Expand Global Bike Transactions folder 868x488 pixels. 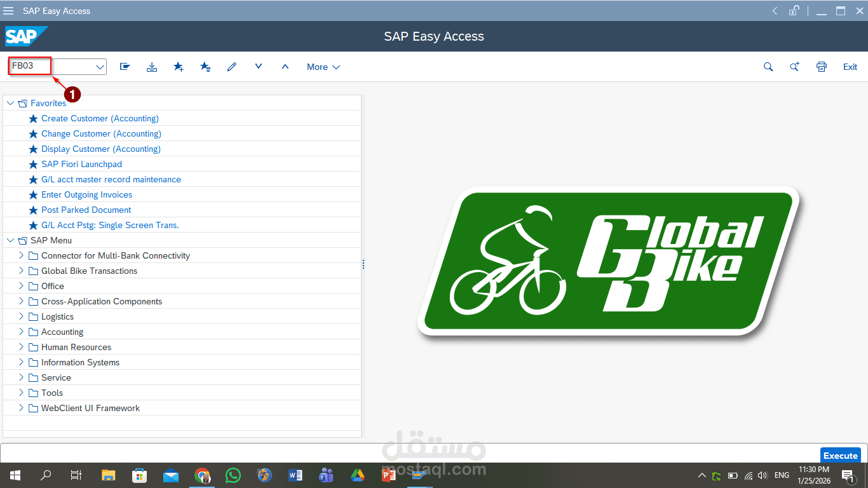pyautogui.click(x=21, y=271)
